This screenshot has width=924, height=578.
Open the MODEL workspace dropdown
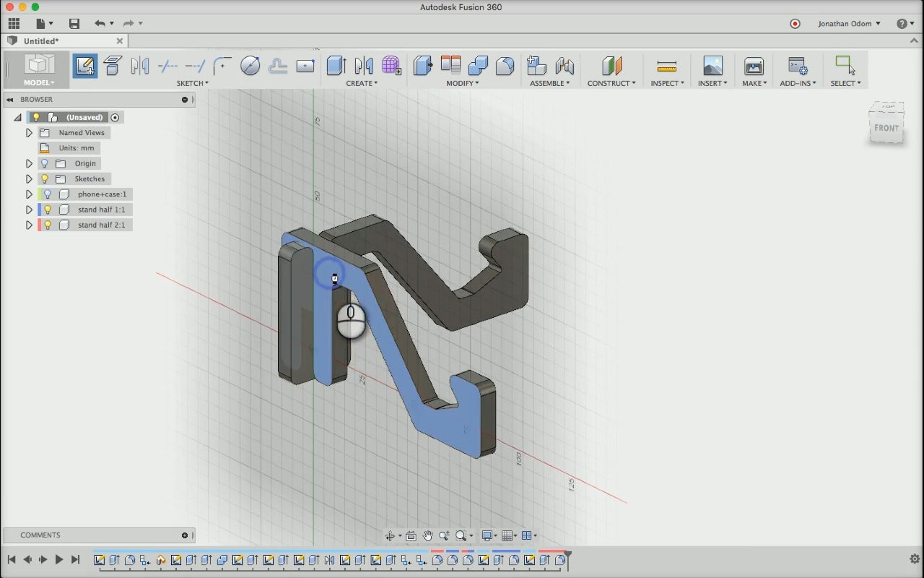pyautogui.click(x=38, y=83)
